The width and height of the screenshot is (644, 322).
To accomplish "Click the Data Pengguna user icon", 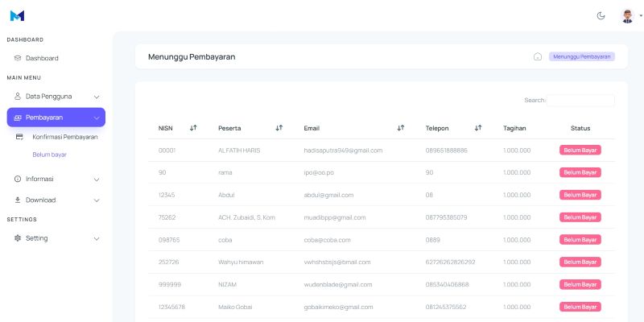I will [18, 96].
